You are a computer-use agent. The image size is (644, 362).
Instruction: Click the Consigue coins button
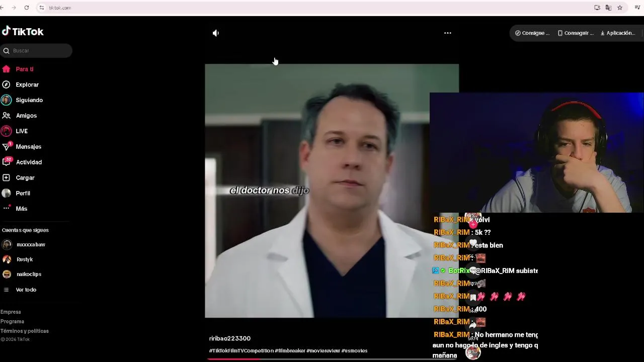point(532,33)
